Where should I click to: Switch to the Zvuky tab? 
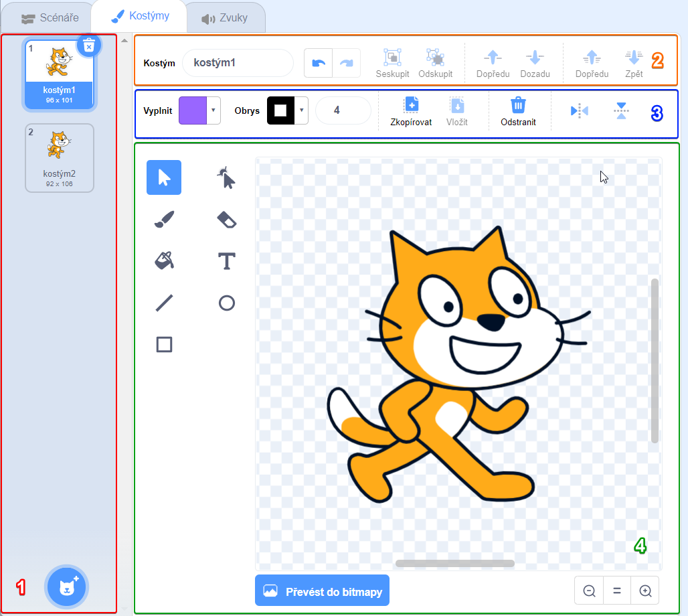pyautogui.click(x=225, y=18)
